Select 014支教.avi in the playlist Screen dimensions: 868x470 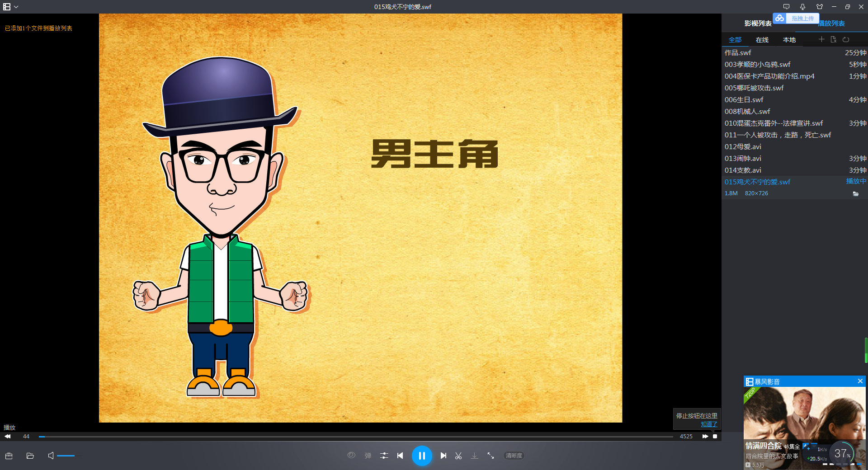click(x=795, y=170)
